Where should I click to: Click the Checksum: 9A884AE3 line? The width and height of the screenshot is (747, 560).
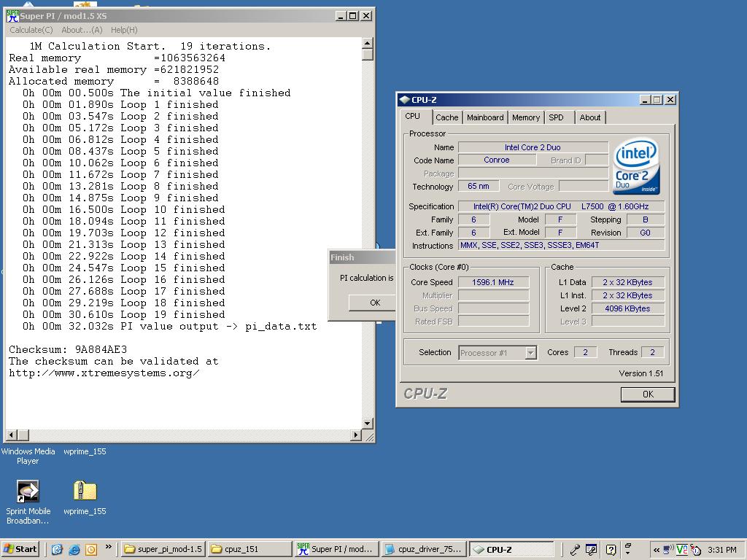[68, 349]
